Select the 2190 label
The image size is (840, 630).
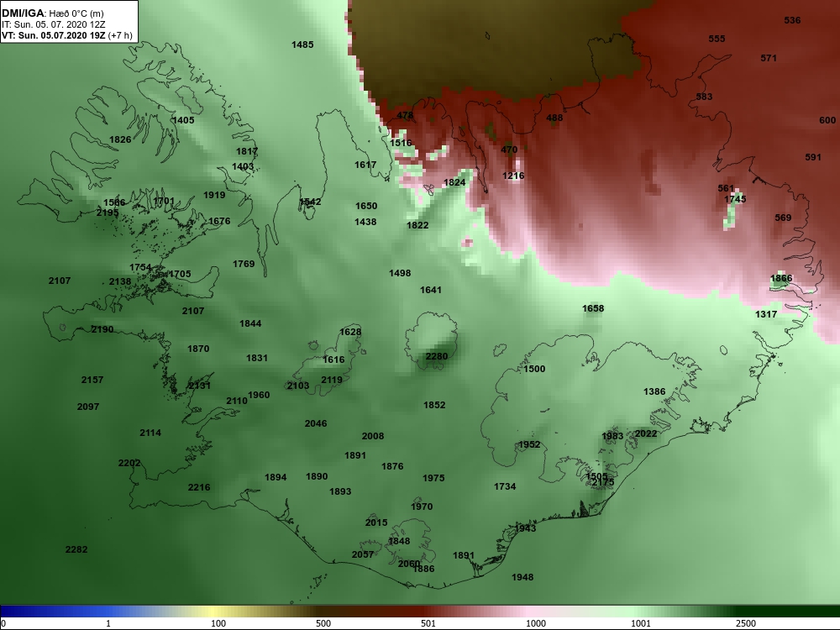(x=102, y=329)
